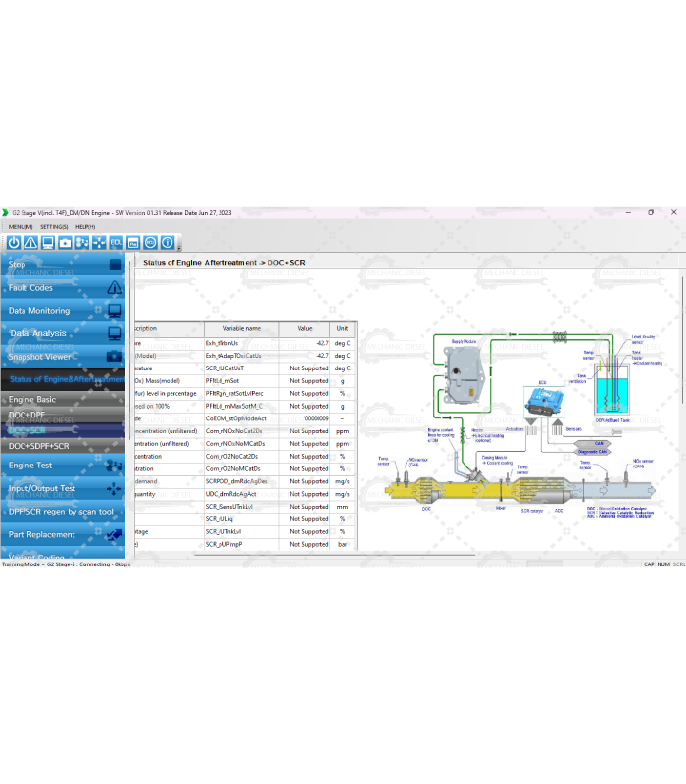Expand the toolbar overflow arrow
686x784 pixels.
(179, 247)
